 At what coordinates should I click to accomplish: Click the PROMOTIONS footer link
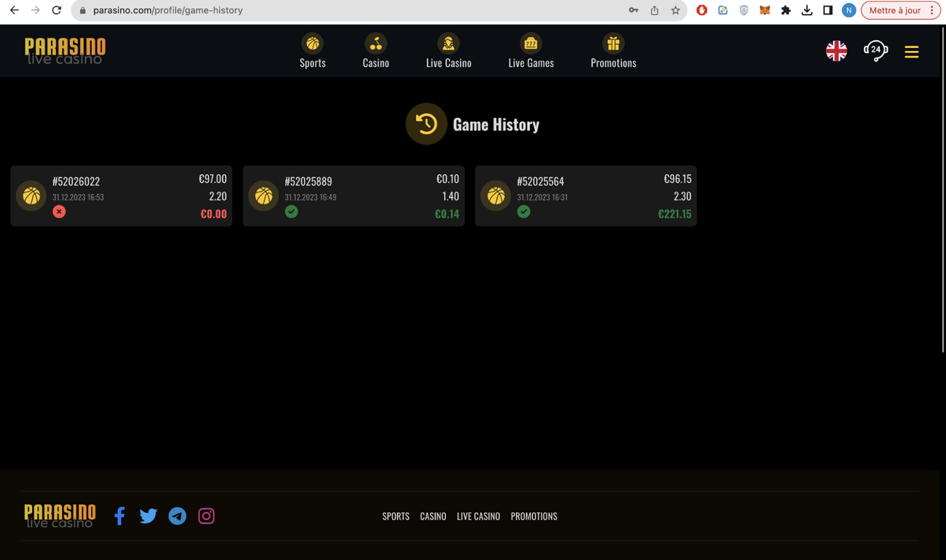point(534,516)
